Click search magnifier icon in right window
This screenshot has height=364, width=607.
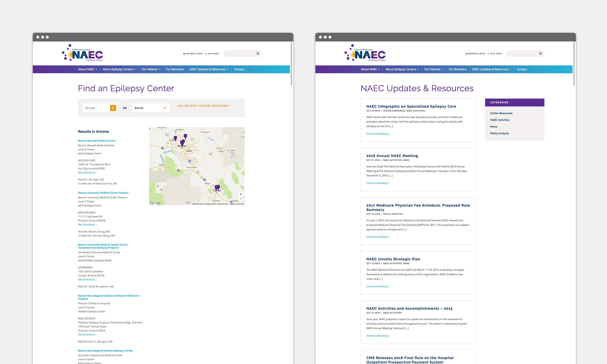(x=540, y=53)
